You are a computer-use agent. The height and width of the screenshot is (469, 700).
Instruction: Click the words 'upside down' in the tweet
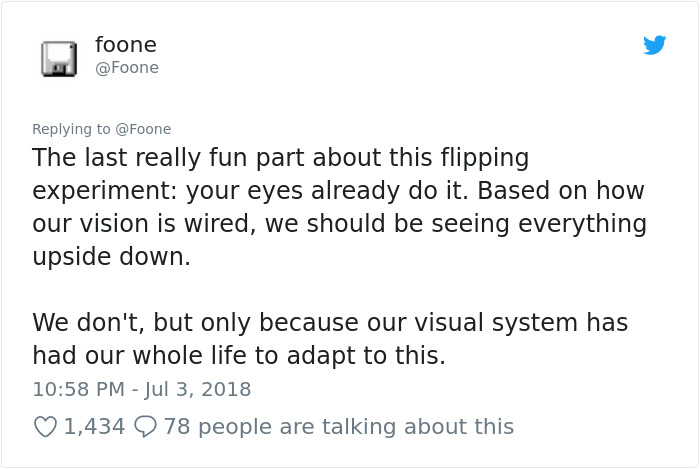point(110,257)
